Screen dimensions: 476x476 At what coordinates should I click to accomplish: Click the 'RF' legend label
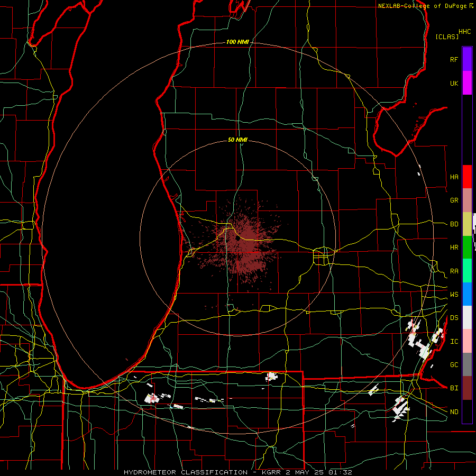[454, 59]
